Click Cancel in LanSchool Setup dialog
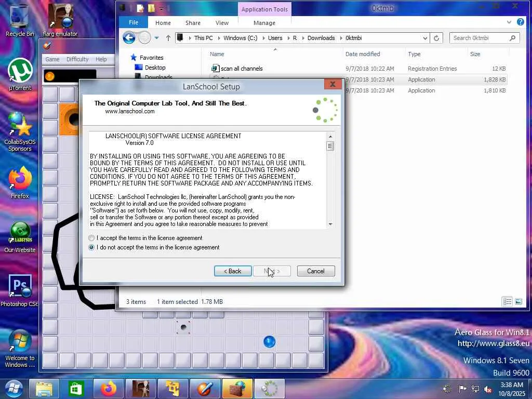The image size is (532, 399). [x=316, y=271]
